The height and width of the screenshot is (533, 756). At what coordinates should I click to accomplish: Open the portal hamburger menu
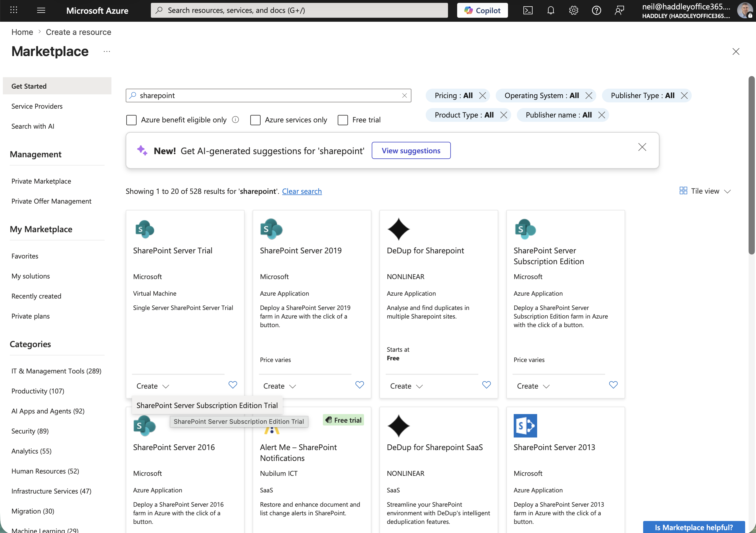coord(41,10)
